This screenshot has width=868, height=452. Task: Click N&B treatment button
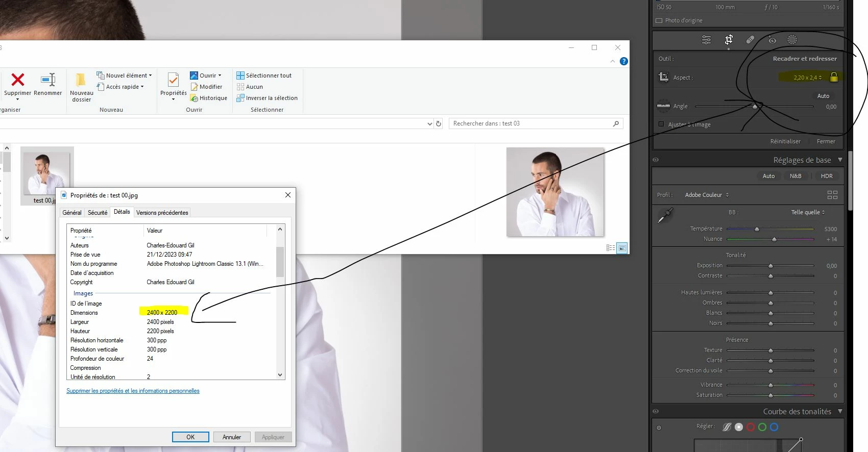[795, 176]
